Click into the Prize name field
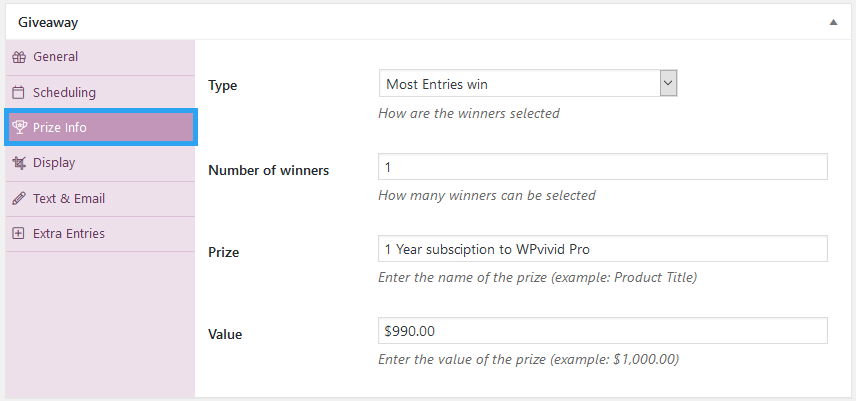This screenshot has height=401, width=856. (603, 249)
